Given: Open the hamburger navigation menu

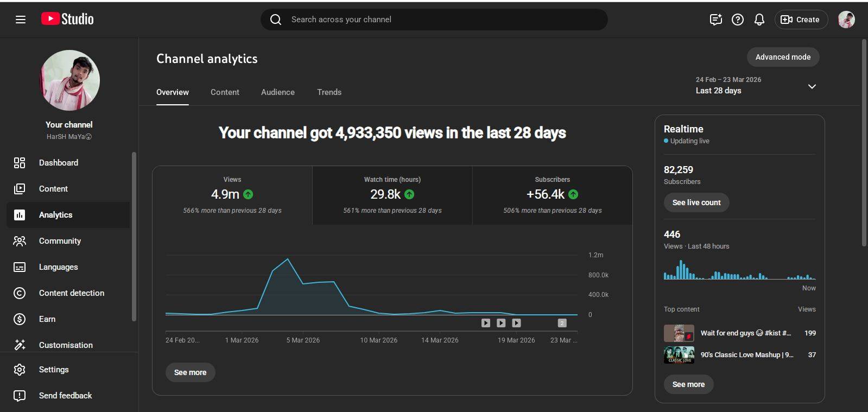Looking at the screenshot, I should (x=21, y=20).
